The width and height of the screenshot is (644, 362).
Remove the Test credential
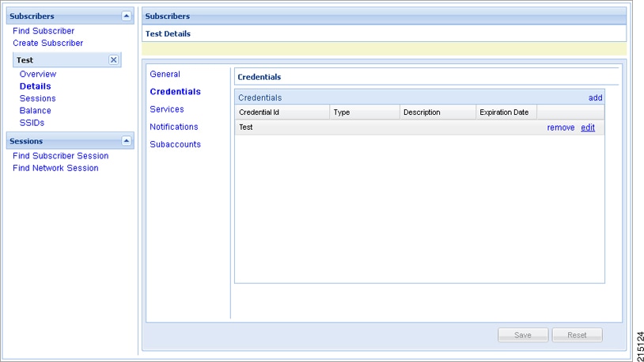561,128
